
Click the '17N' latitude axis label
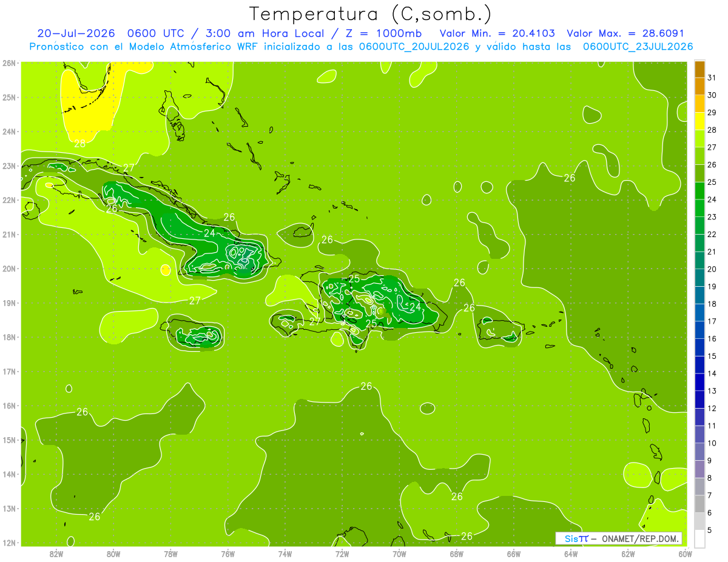click(x=8, y=372)
